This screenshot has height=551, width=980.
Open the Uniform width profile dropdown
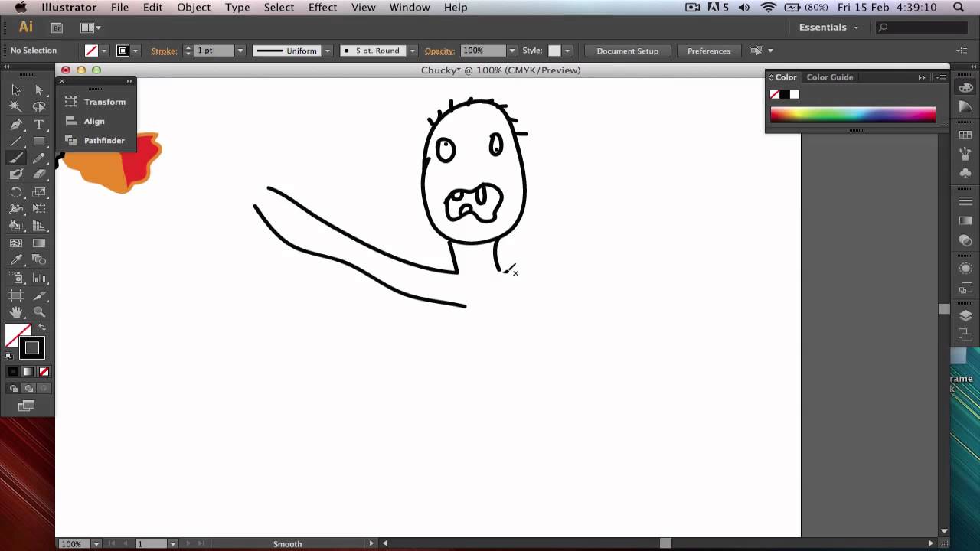tap(328, 51)
